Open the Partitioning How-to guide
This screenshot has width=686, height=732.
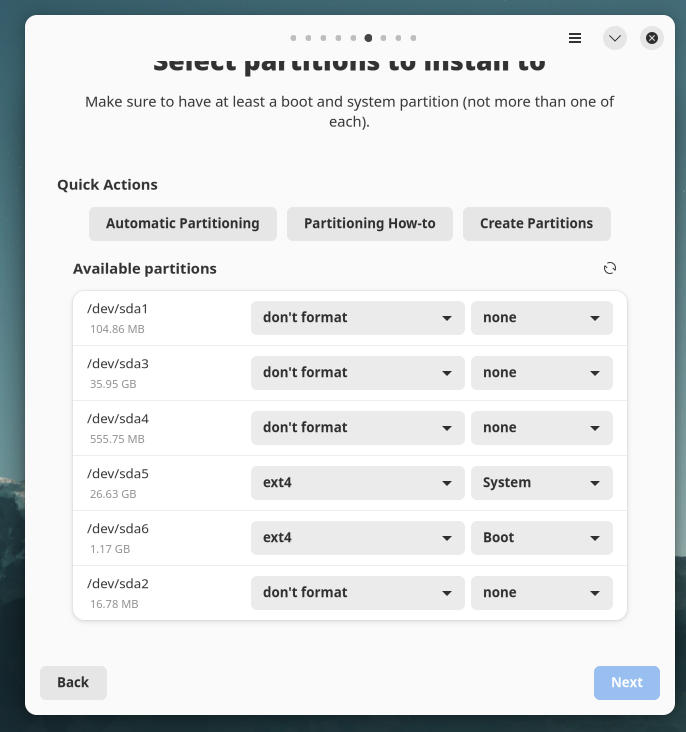tap(370, 224)
